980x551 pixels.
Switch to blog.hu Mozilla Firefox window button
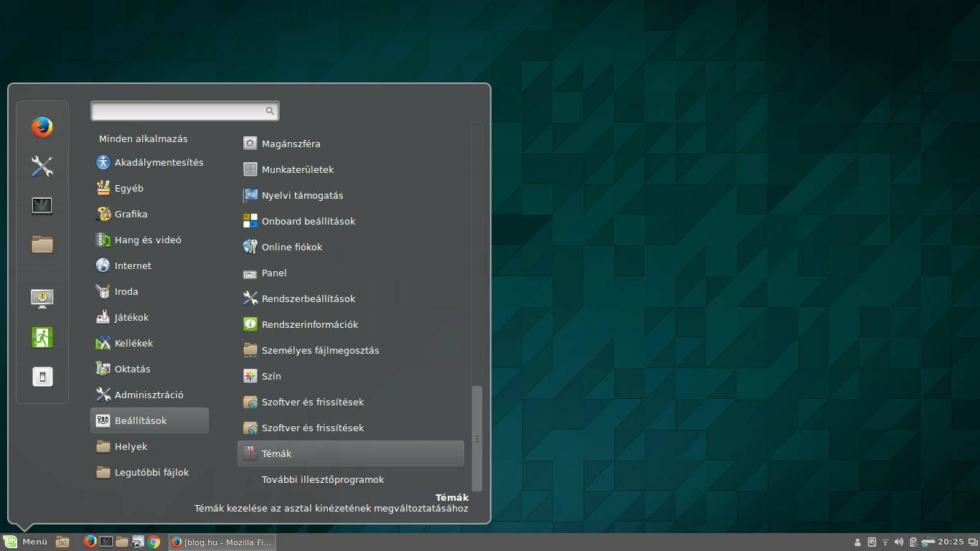pyautogui.click(x=222, y=542)
